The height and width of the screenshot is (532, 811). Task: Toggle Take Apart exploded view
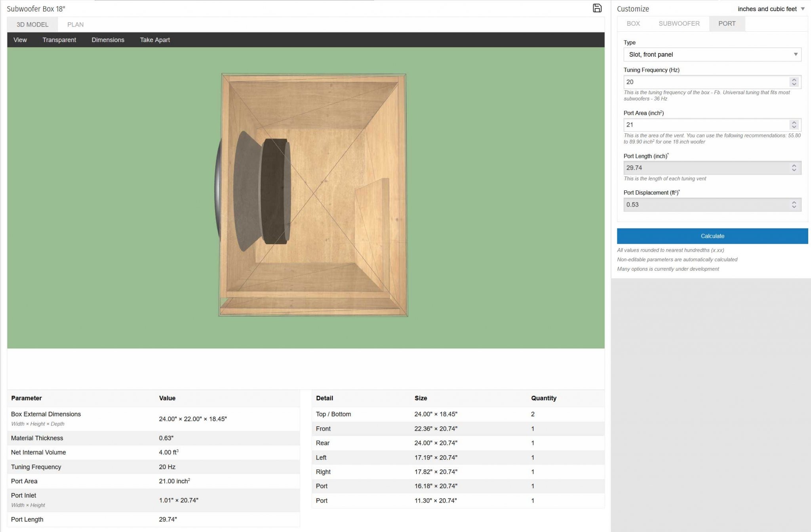click(x=155, y=40)
